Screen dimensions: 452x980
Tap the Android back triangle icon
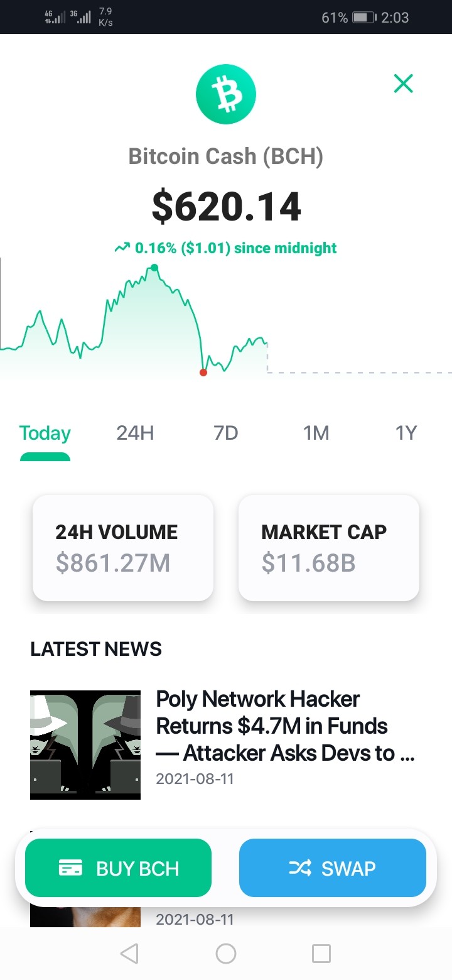pyautogui.click(x=129, y=954)
